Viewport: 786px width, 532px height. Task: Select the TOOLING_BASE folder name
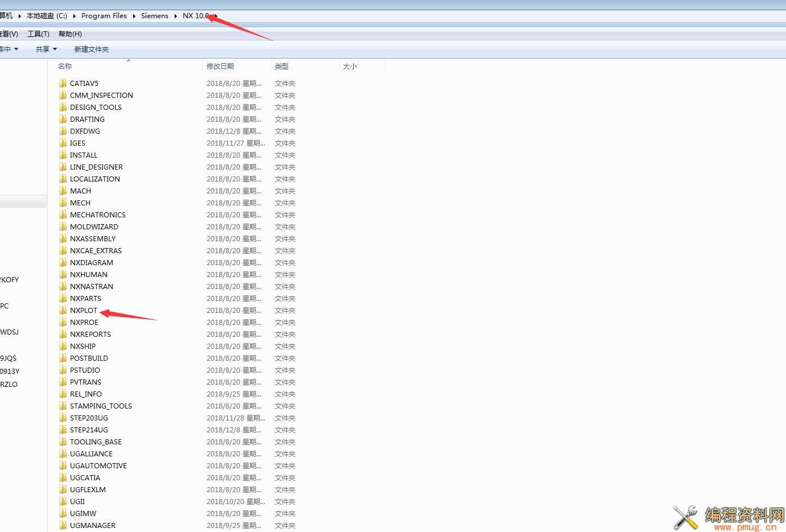tap(96, 442)
